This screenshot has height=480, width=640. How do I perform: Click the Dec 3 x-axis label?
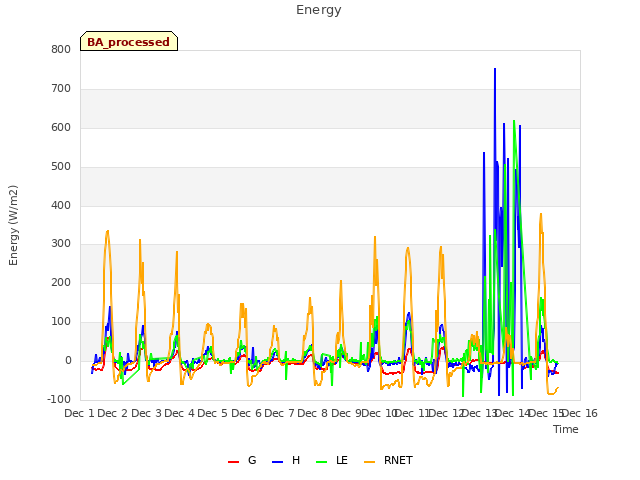pyautogui.click(x=147, y=413)
